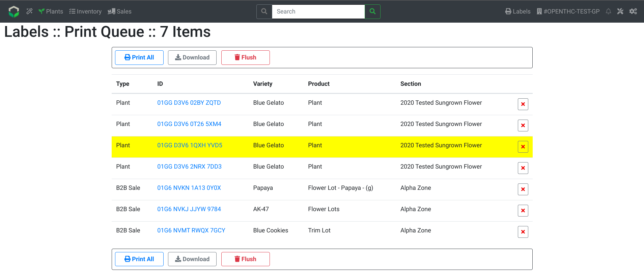Click the OpenTHC cube logo
Image resolution: width=644 pixels, height=276 pixels.
pyautogui.click(x=14, y=11)
